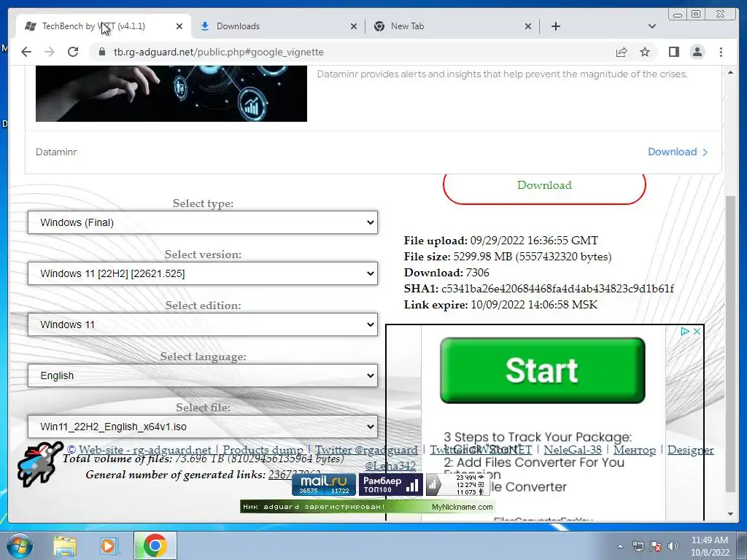Open a new tab with plus button
Screen dimensions: 747x560
click(x=555, y=26)
